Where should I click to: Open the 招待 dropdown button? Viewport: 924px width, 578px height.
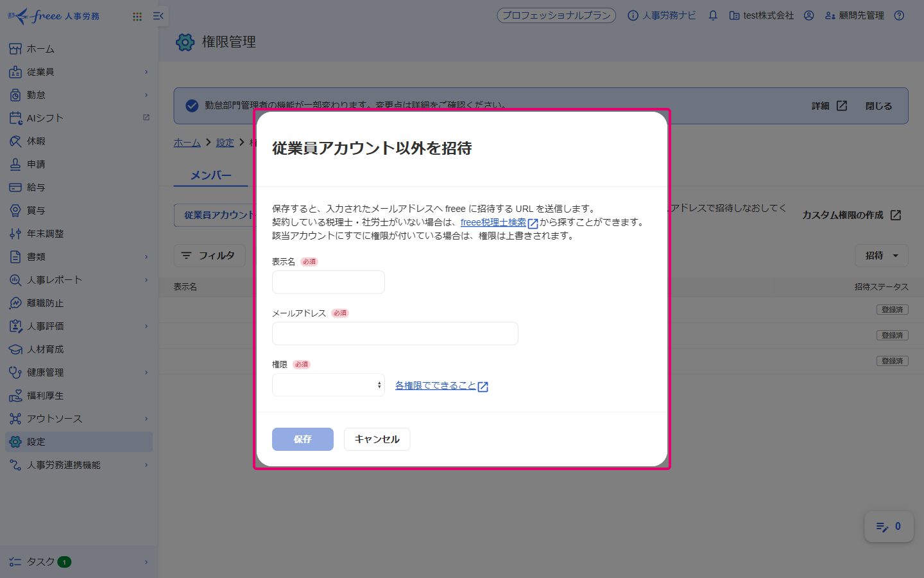tap(882, 256)
